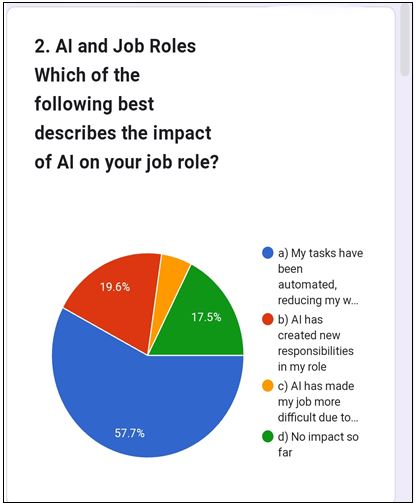The width and height of the screenshot is (417, 504).
Task: Click the red legend dot for option b
Action: (x=268, y=319)
